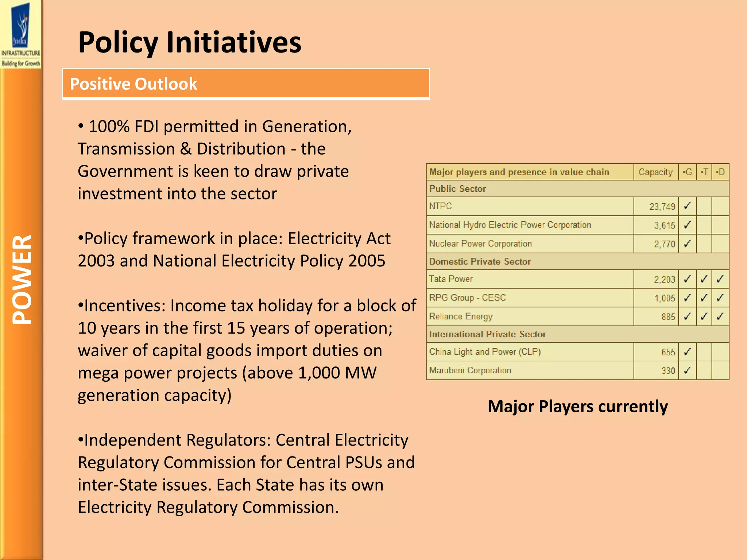Click the 'Marubeni Corporation' cell
This screenshot has height=560, width=747.
(x=530, y=370)
